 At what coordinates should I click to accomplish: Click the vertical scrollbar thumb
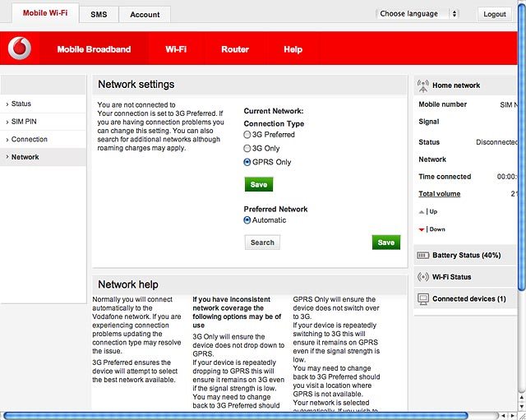[522, 146]
